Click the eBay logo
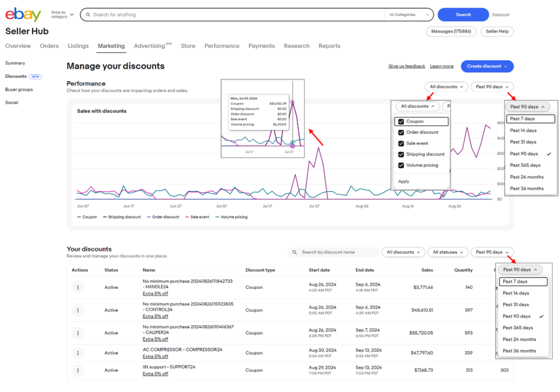560x392 pixels. pyautogui.click(x=23, y=15)
